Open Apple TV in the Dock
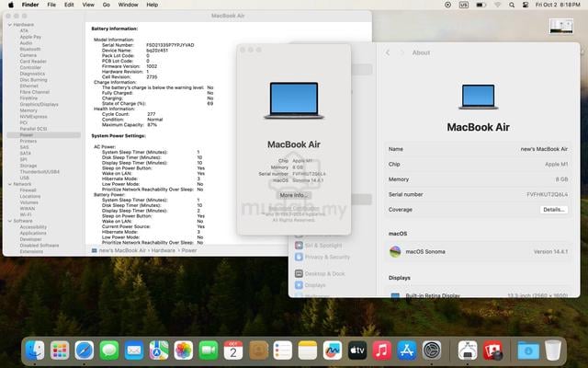The width and height of the screenshot is (588, 368). click(x=357, y=351)
